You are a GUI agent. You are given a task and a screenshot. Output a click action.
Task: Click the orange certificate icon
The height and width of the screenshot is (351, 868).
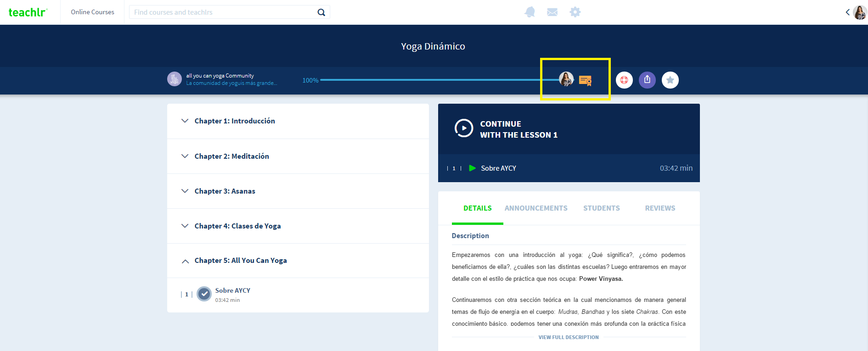(x=585, y=80)
